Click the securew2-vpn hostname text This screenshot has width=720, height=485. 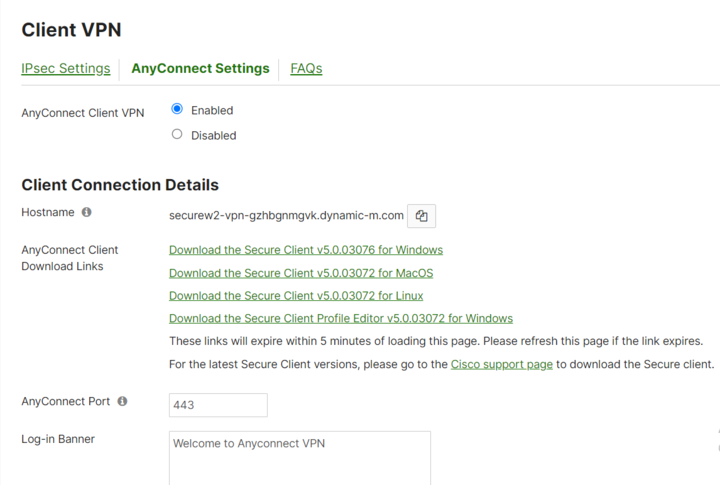[286, 215]
